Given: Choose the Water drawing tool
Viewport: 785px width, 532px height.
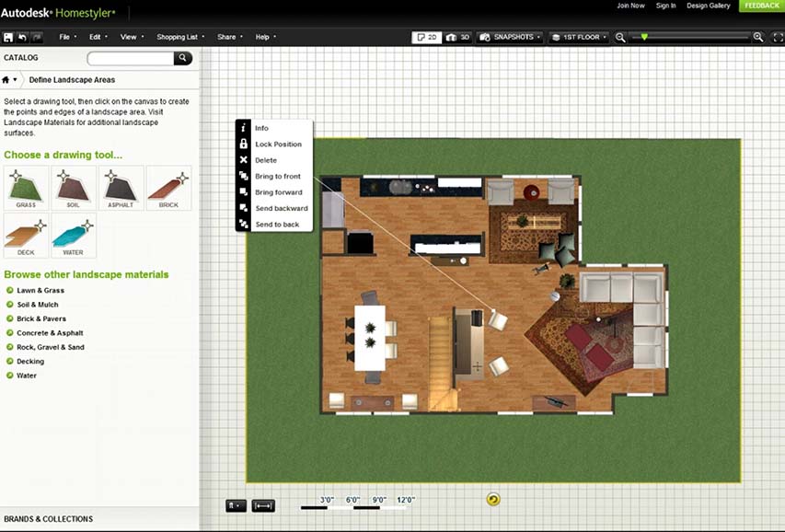Looking at the screenshot, I should pyautogui.click(x=74, y=236).
